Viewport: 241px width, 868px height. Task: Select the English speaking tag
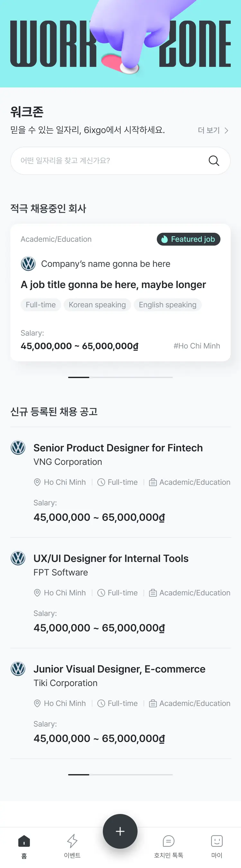(168, 305)
